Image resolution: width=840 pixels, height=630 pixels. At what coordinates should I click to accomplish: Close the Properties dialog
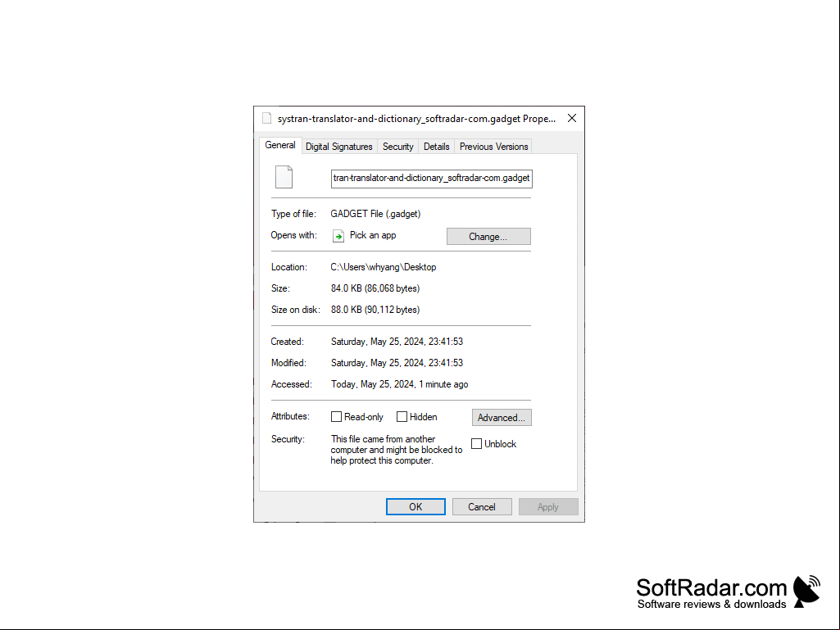click(x=571, y=119)
